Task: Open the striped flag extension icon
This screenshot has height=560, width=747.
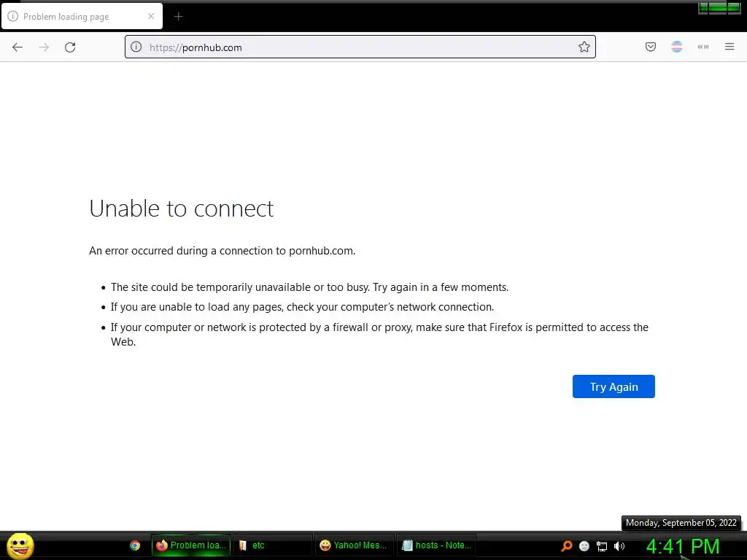Action: click(676, 47)
